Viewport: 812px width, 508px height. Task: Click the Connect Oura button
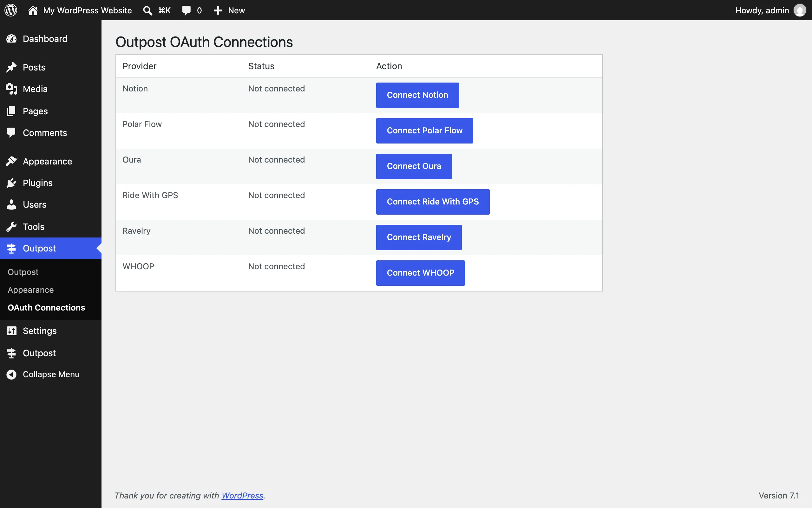coord(414,166)
